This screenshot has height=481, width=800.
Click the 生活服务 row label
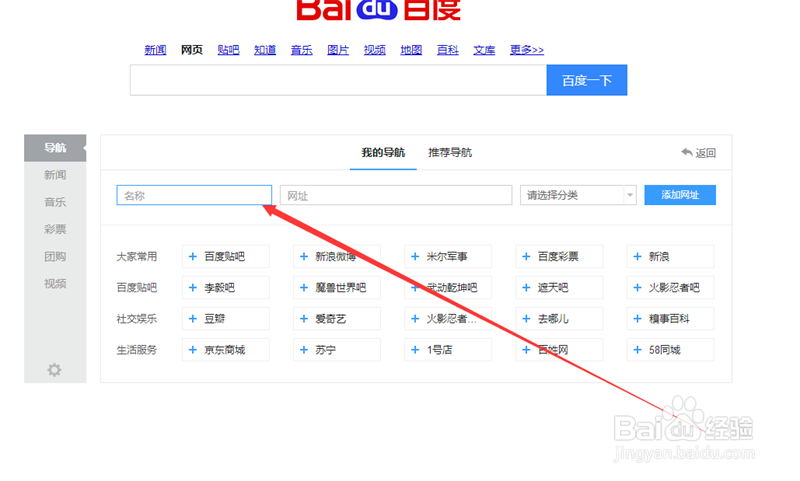pyautogui.click(x=137, y=350)
